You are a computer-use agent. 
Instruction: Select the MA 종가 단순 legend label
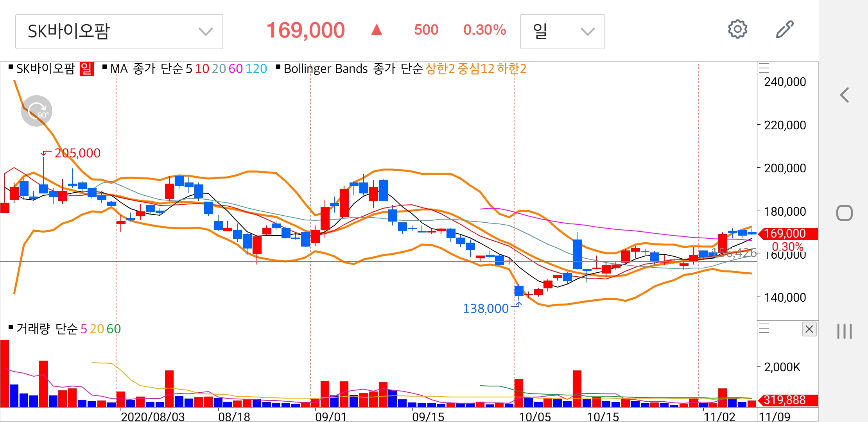point(147,69)
